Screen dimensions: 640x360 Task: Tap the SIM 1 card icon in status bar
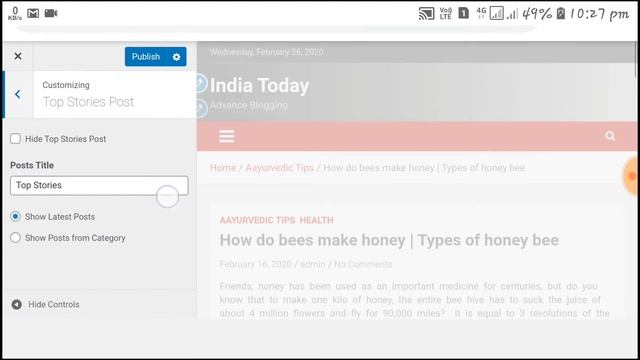(464, 13)
